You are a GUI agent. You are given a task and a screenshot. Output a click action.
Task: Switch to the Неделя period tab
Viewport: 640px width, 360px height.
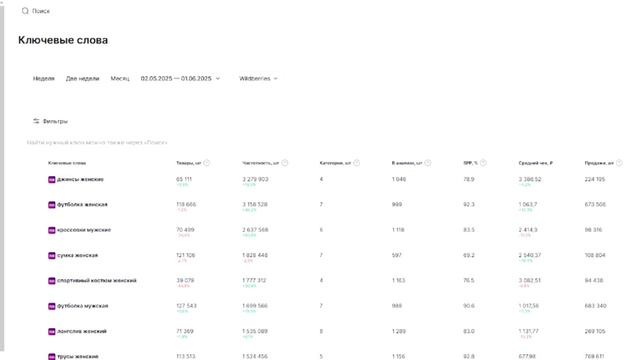44,78
